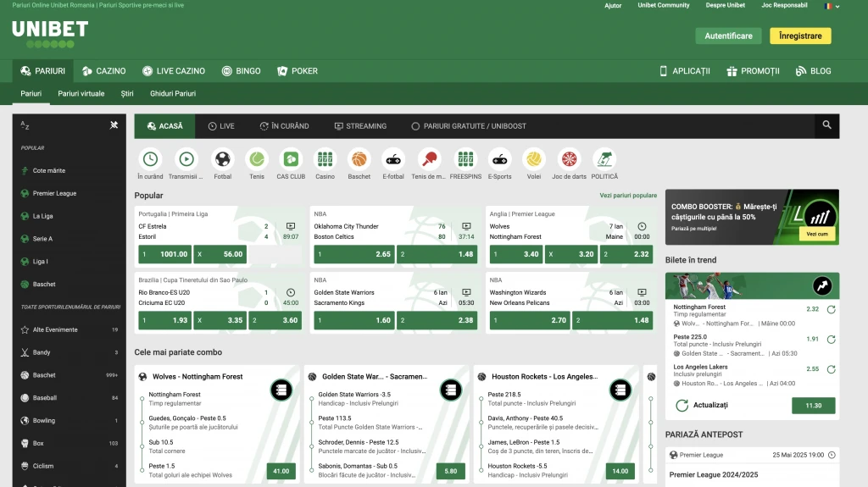868x487 pixels.
Task: Open the Tenis category icon
Action: tap(256, 159)
